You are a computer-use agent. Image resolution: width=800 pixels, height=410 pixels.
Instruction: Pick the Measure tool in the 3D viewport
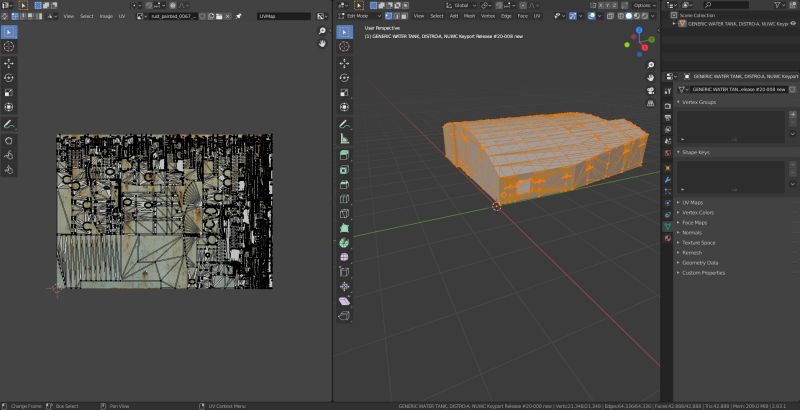point(344,139)
